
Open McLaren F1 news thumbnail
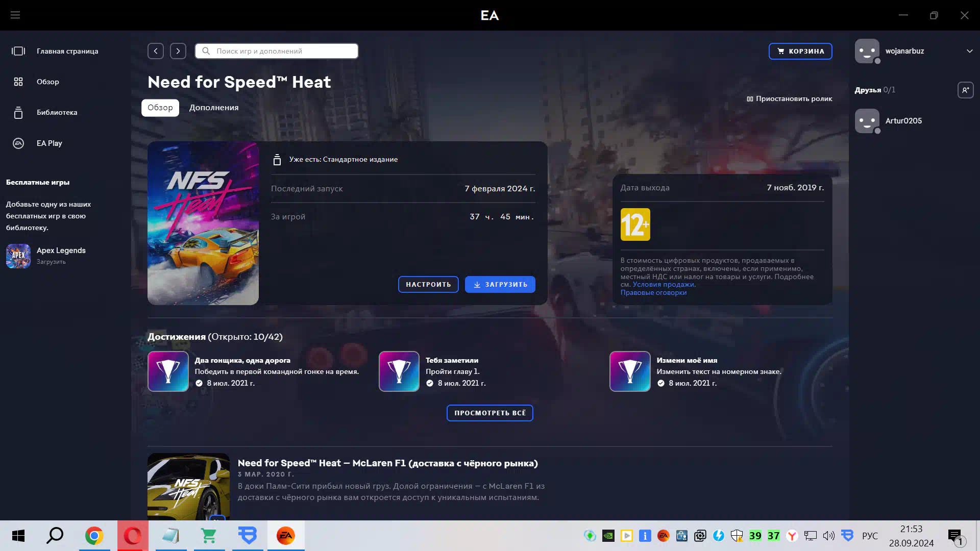tap(188, 487)
